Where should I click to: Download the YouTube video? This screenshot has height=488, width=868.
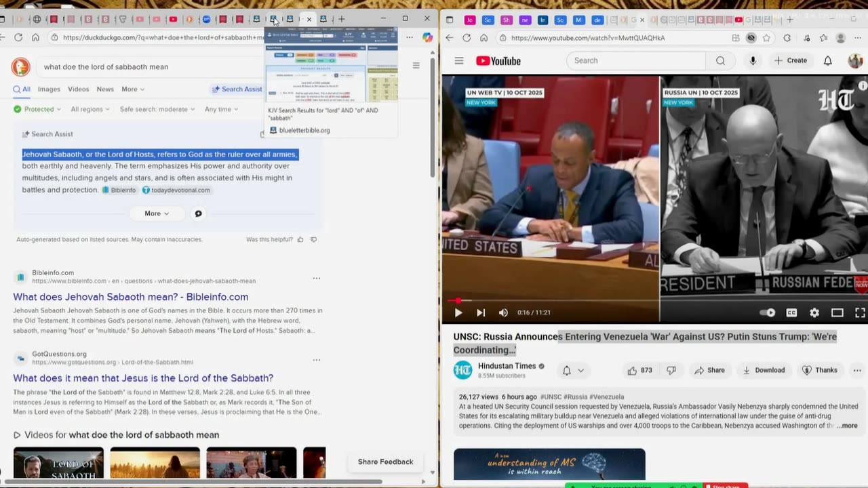tap(764, 370)
